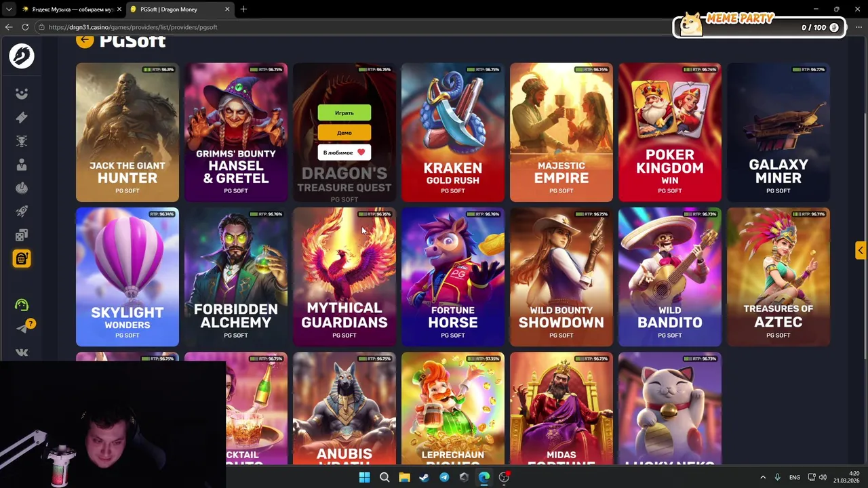Click the browser back arrow
This screenshot has height=488, width=868.
(x=9, y=27)
